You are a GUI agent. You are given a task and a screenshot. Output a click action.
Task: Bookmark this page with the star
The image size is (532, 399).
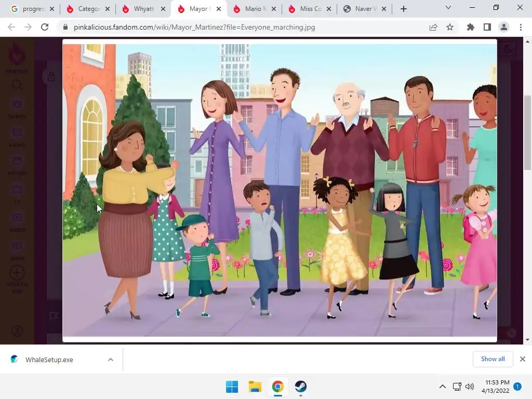pos(450,27)
